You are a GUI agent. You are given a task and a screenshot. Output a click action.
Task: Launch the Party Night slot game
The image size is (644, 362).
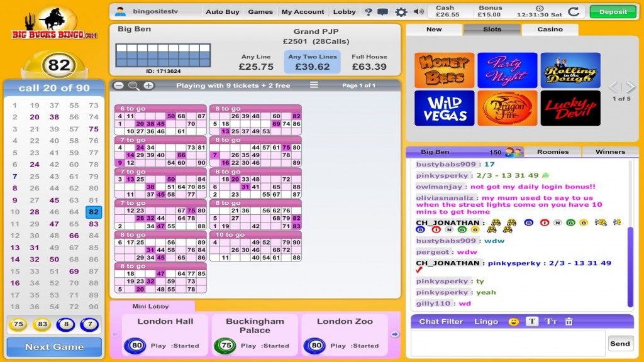click(x=508, y=70)
